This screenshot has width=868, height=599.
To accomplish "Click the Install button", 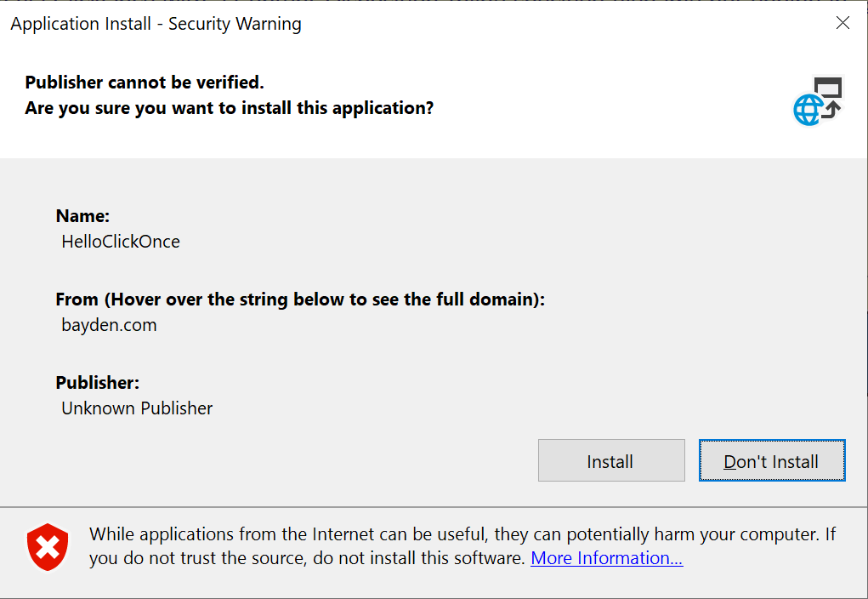I will pos(610,460).
